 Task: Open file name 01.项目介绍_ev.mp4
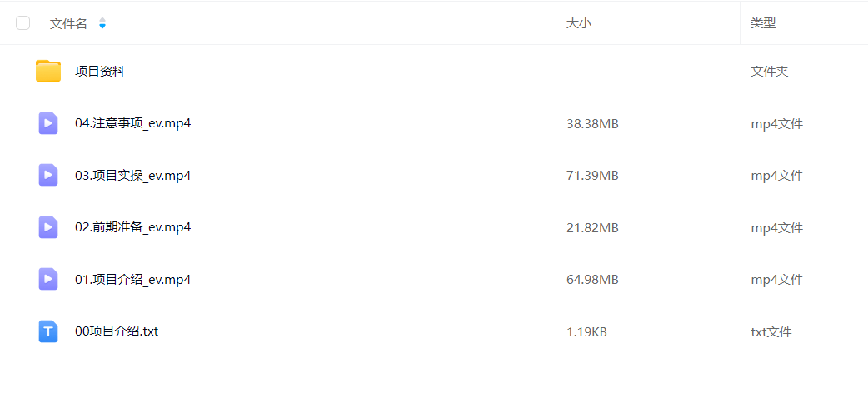point(132,280)
